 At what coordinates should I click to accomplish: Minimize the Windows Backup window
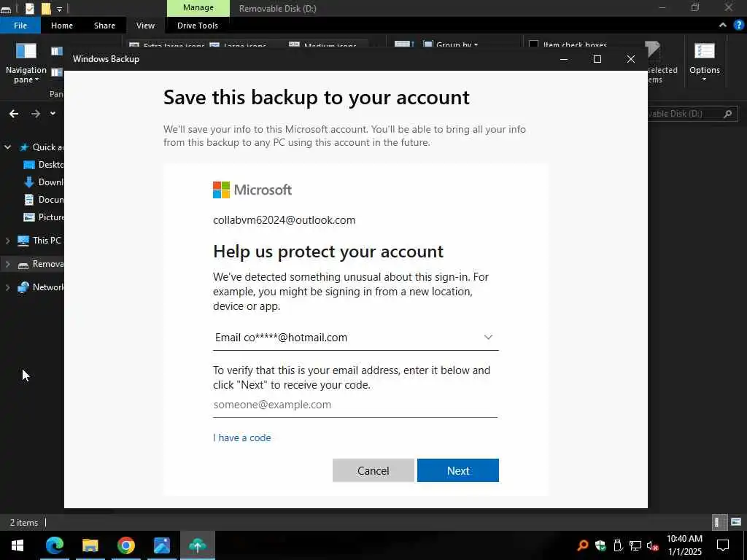[x=564, y=59]
